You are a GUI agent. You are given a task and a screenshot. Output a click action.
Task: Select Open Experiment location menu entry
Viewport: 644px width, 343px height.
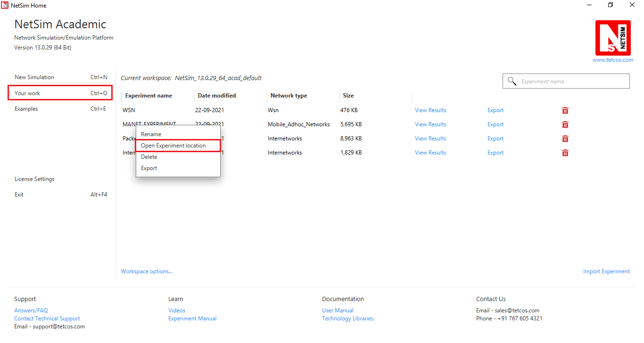[178, 146]
